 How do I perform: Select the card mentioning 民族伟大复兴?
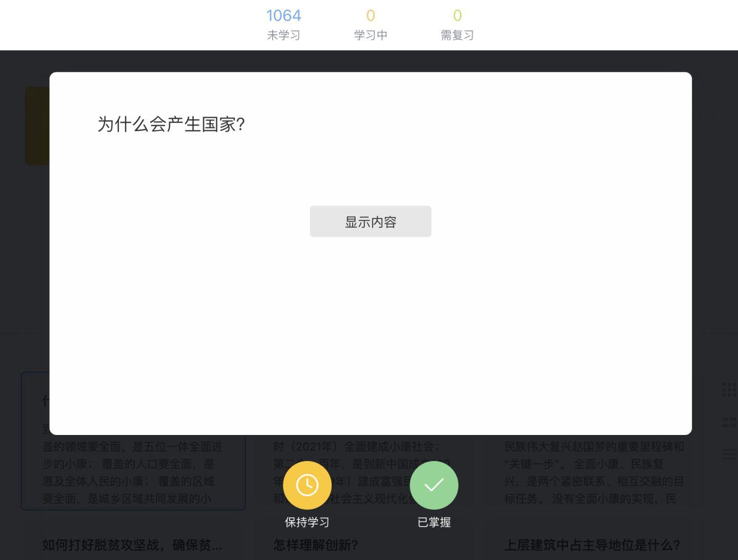tap(594, 471)
